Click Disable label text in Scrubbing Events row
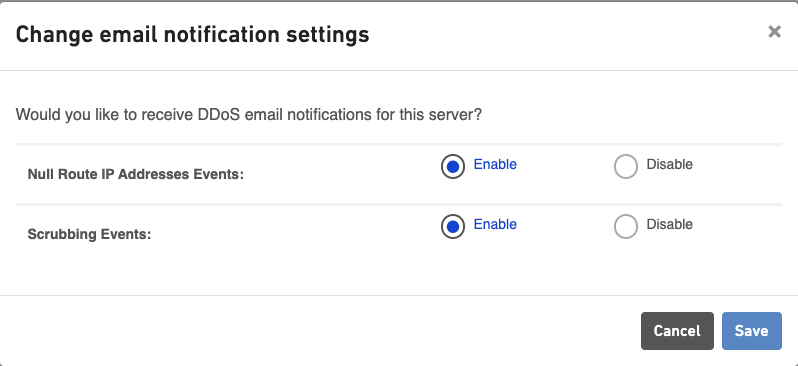Screen dimensions: 798x366 [669, 224]
